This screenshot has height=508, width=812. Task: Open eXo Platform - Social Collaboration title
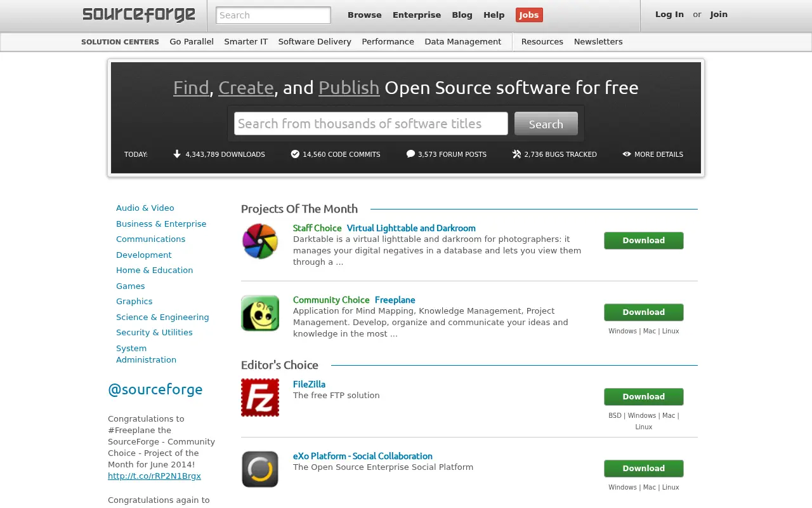[x=363, y=456]
